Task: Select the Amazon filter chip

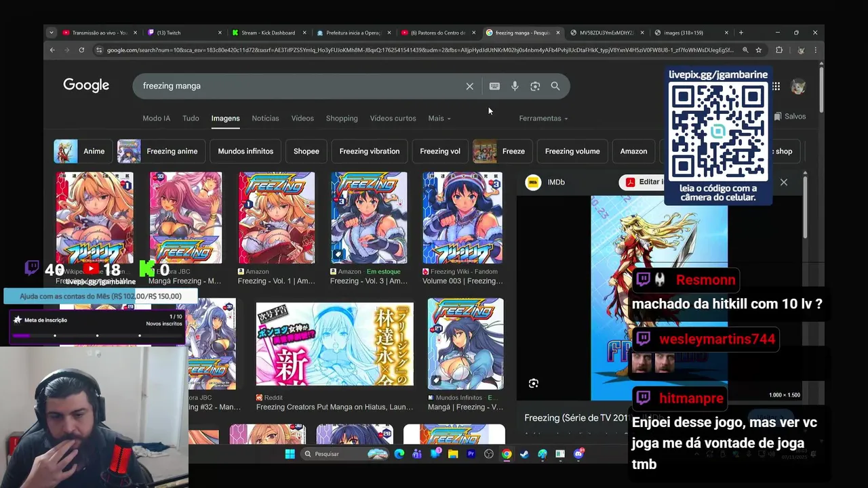Action: (633, 151)
